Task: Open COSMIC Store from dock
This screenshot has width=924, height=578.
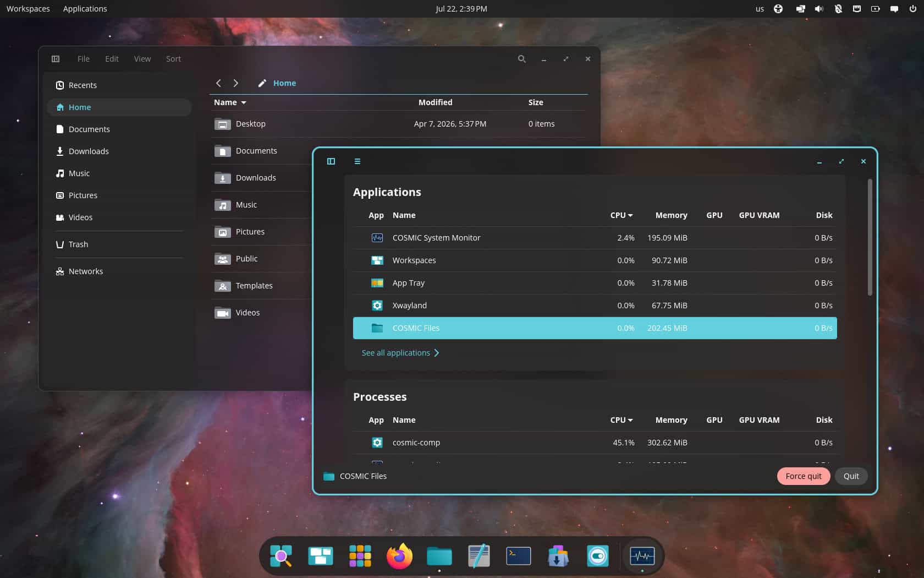Action: (558, 556)
